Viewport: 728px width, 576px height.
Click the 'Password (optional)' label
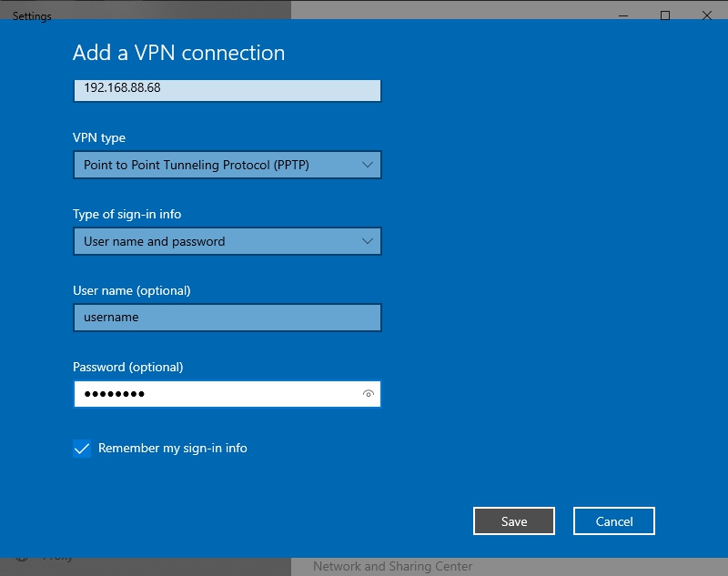click(x=127, y=368)
